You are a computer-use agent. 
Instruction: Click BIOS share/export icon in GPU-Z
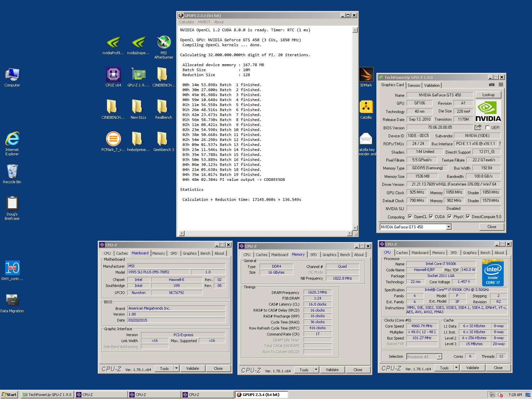pyautogui.click(x=478, y=127)
